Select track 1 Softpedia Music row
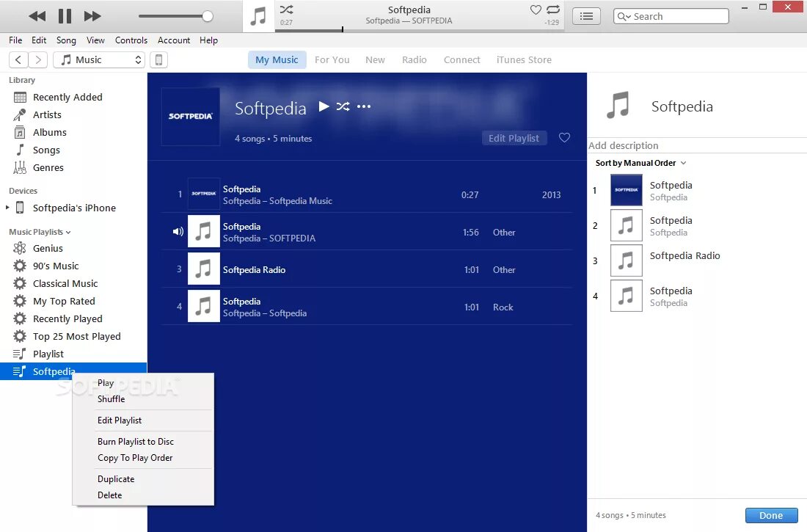Viewport: 807px width, 532px height. pos(367,194)
